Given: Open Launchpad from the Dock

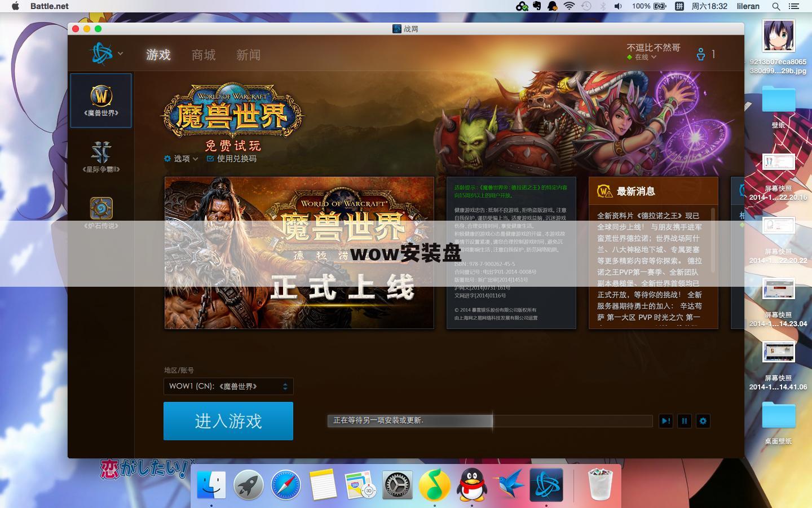Looking at the screenshot, I should (x=248, y=485).
